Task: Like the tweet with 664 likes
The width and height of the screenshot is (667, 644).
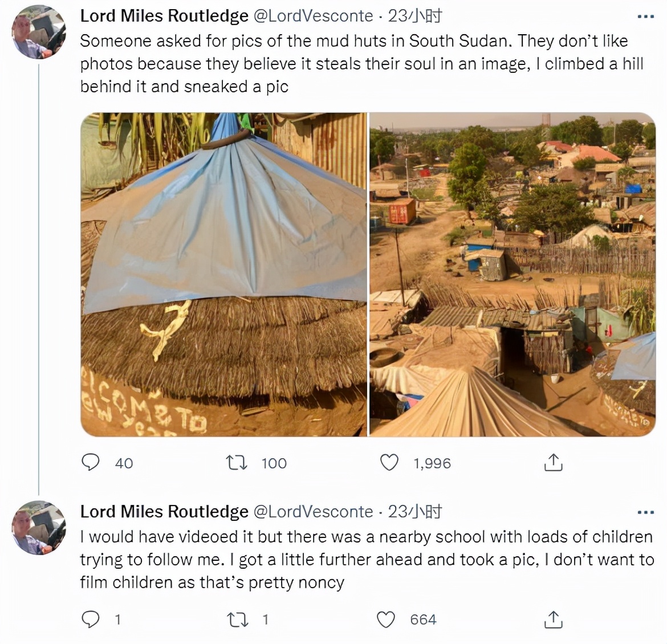Action: (386, 619)
